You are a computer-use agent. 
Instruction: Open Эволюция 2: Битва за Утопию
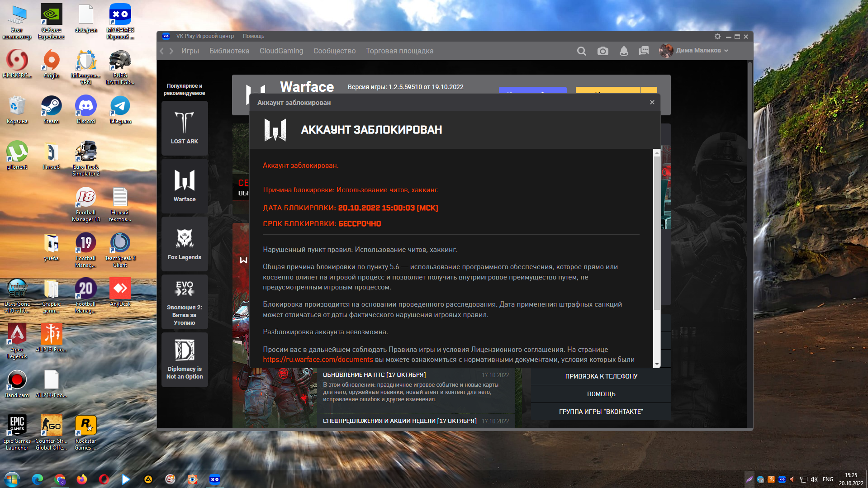click(x=185, y=302)
